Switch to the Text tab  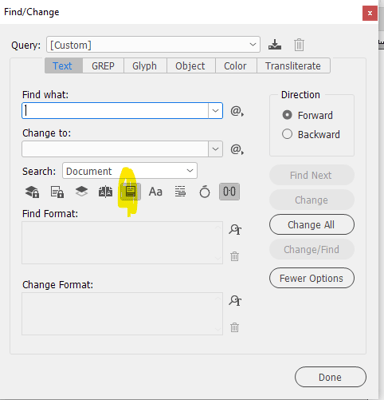tap(63, 66)
